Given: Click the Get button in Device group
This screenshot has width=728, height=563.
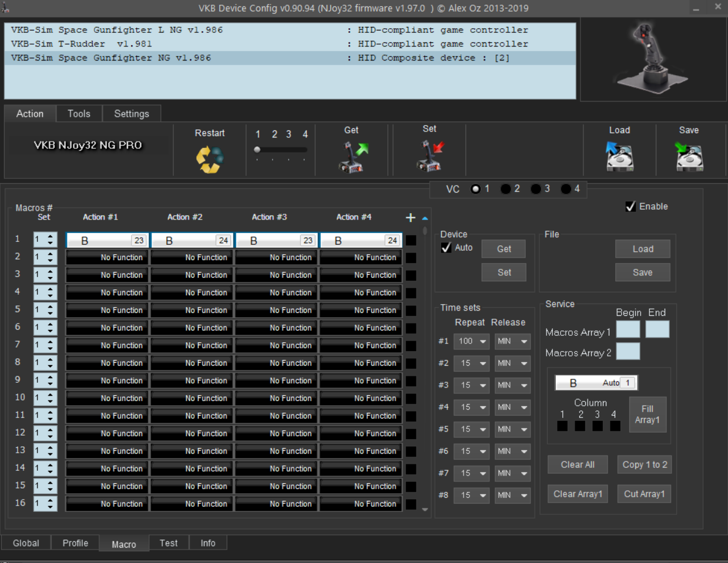Looking at the screenshot, I should coord(504,249).
